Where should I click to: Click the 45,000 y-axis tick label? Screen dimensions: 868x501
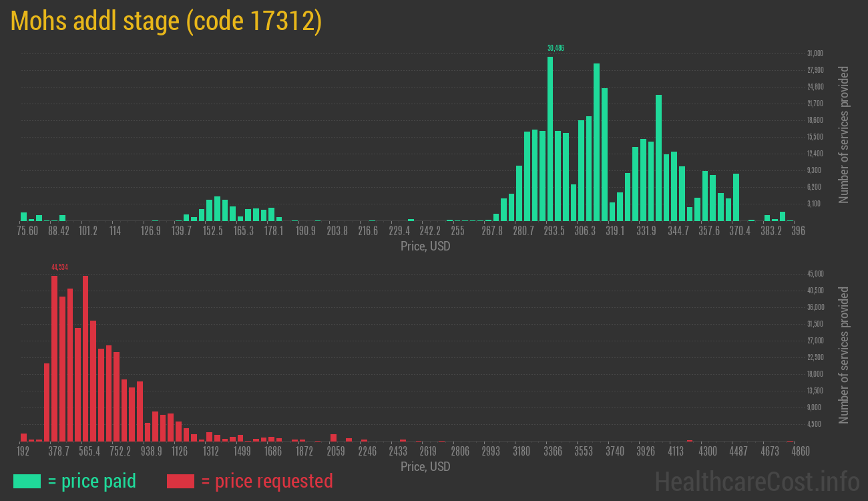point(815,274)
